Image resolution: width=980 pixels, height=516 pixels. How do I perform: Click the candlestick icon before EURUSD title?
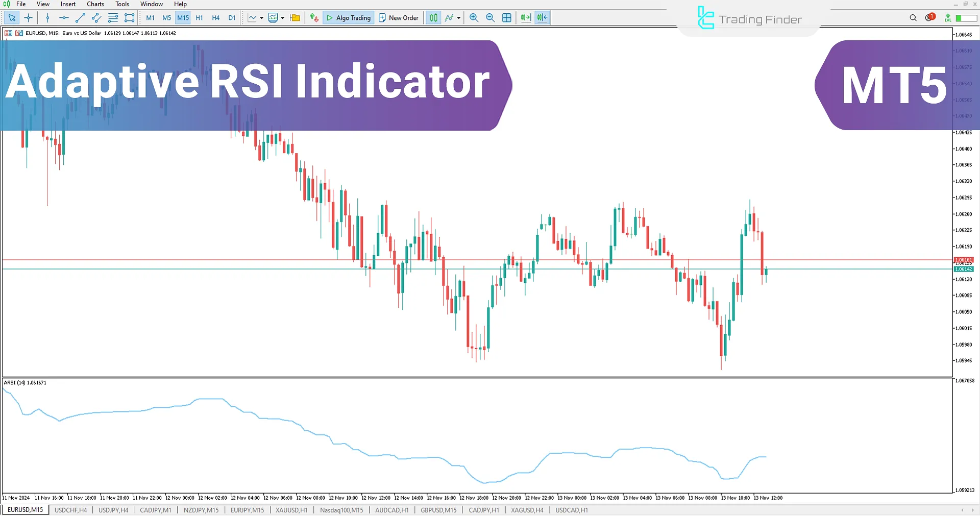[x=19, y=33]
